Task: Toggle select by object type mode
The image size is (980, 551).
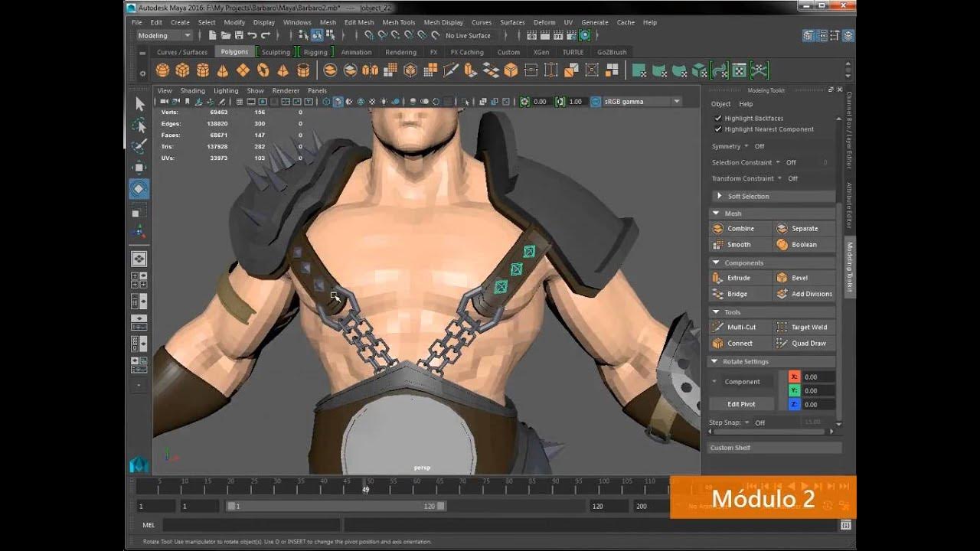Action: (x=317, y=35)
